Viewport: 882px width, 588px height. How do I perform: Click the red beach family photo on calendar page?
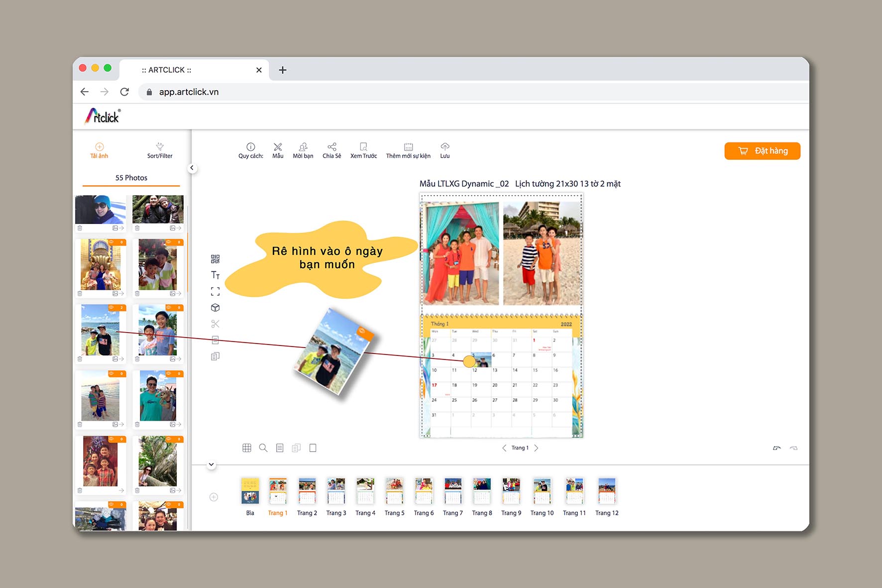click(x=460, y=253)
